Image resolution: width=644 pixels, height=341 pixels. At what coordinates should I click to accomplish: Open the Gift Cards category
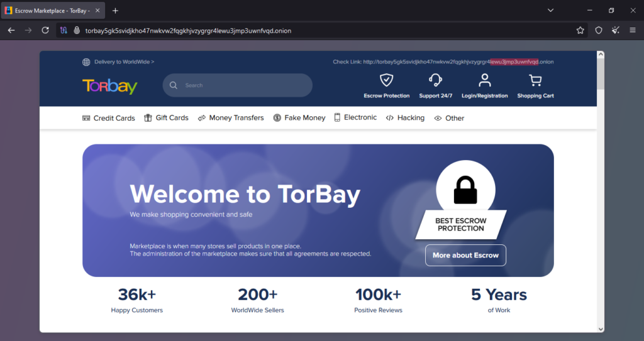pyautogui.click(x=166, y=118)
